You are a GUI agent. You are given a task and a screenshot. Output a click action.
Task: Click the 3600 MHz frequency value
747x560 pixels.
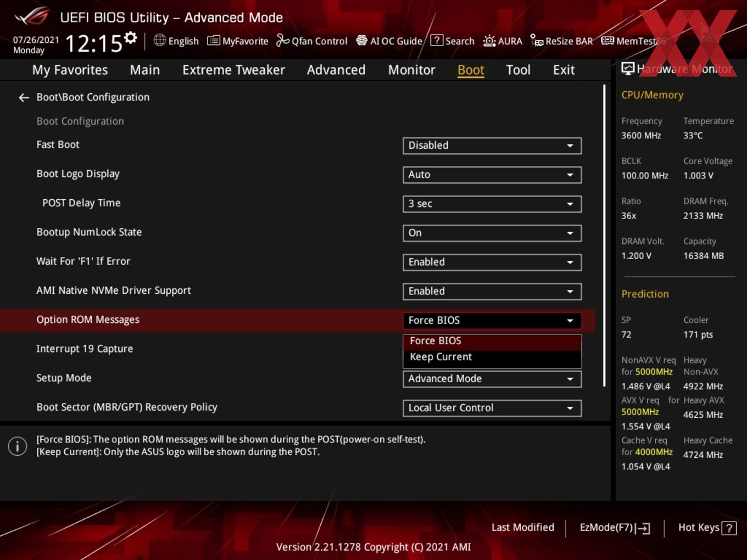[x=641, y=136]
